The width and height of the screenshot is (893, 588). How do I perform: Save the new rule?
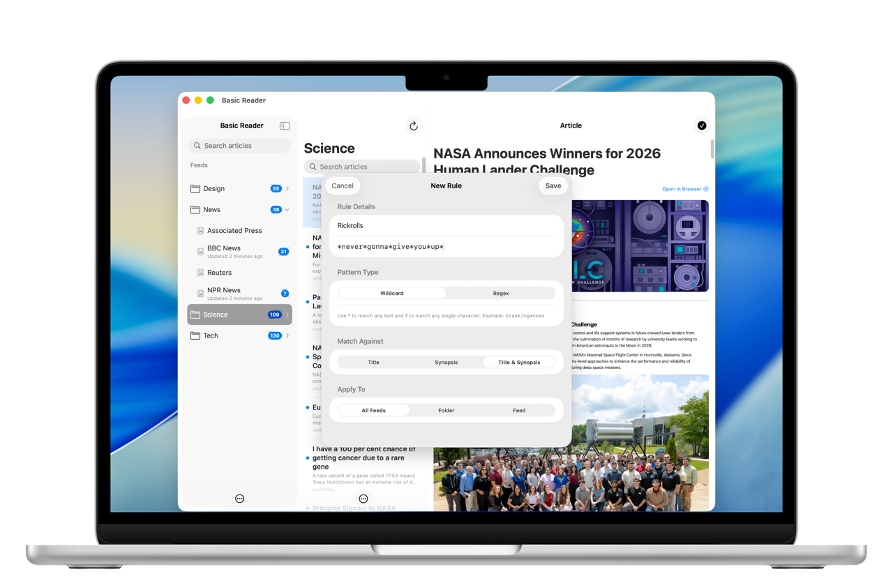tap(553, 186)
